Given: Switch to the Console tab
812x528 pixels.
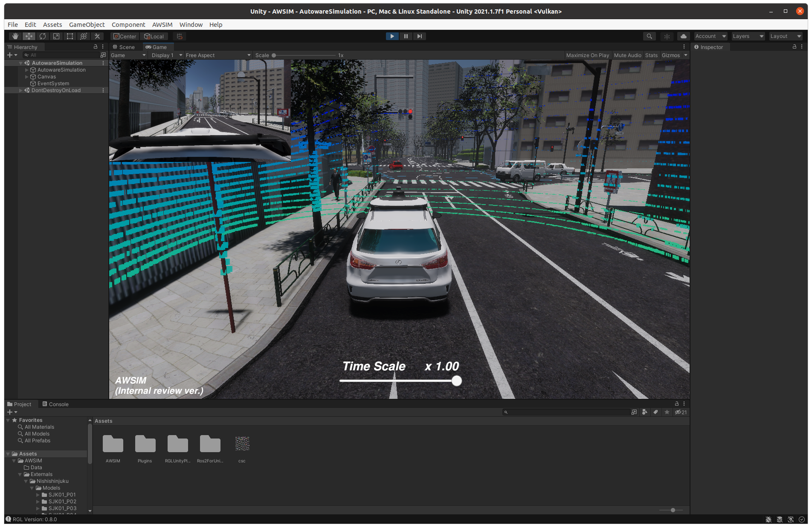Looking at the screenshot, I should (x=55, y=404).
